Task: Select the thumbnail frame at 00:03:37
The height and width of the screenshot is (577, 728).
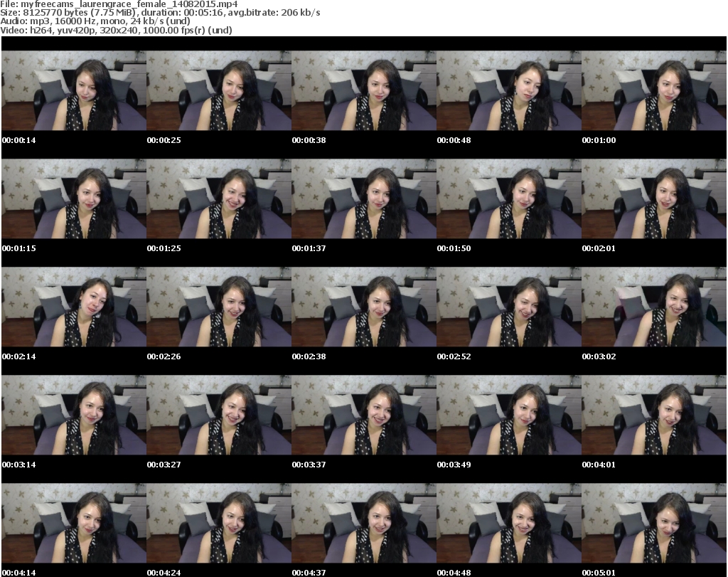Action: pos(364,415)
